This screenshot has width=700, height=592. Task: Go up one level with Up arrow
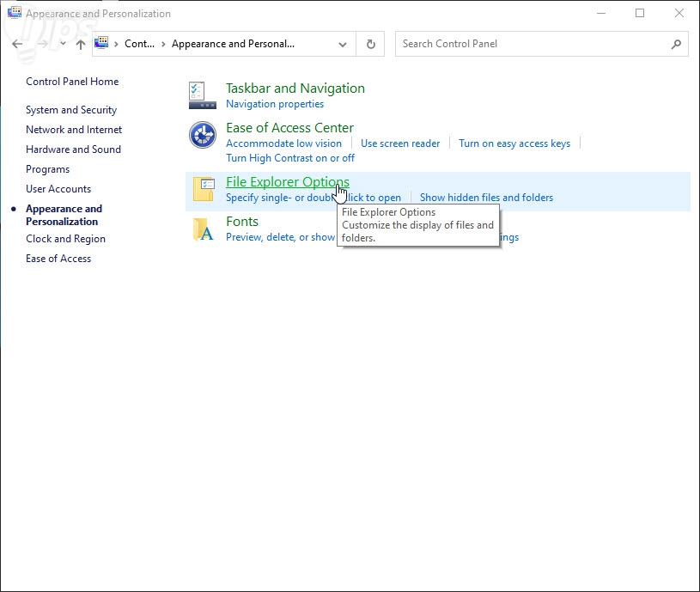[81, 44]
